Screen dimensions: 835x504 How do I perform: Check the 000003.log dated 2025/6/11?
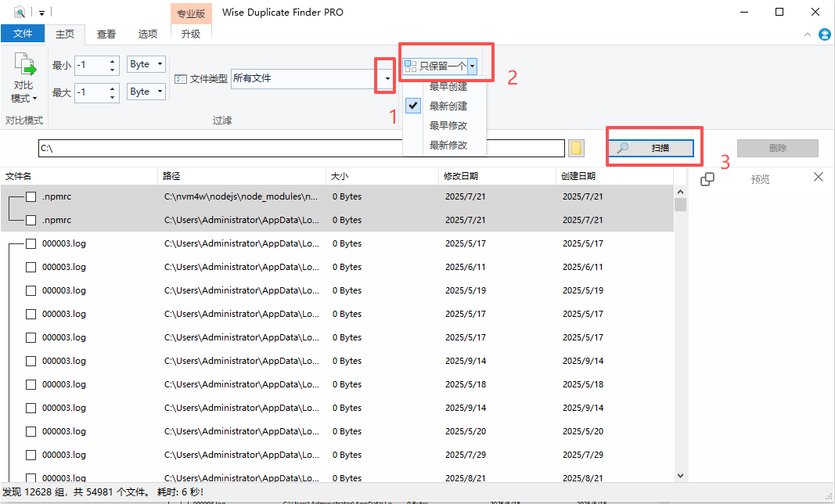pyautogui.click(x=31, y=267)
